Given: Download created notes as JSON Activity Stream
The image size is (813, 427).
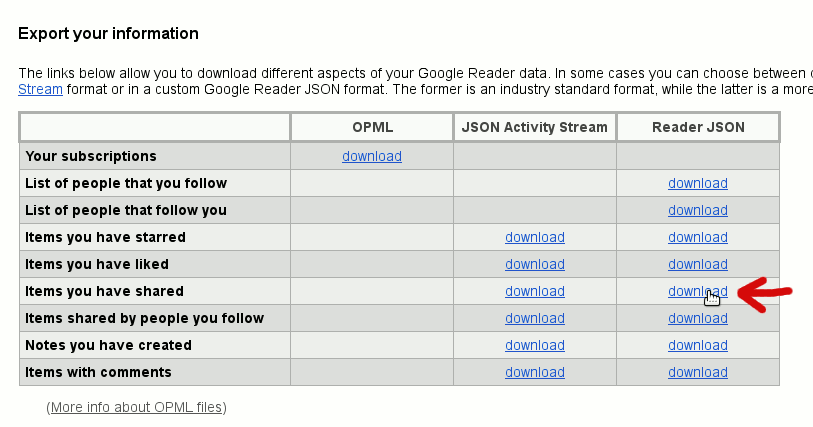Looking at the screenshot, I should (x=534, y=346).
